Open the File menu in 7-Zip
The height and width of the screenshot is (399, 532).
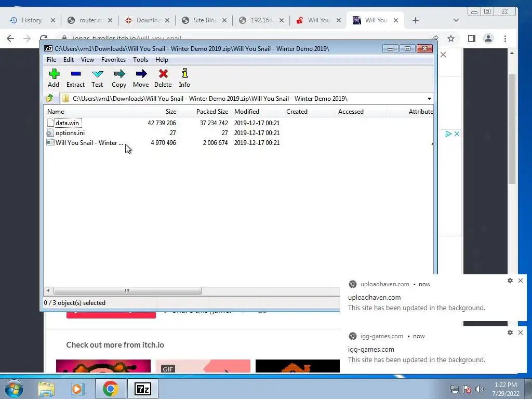pyautogui.click(x=51, y=60)
